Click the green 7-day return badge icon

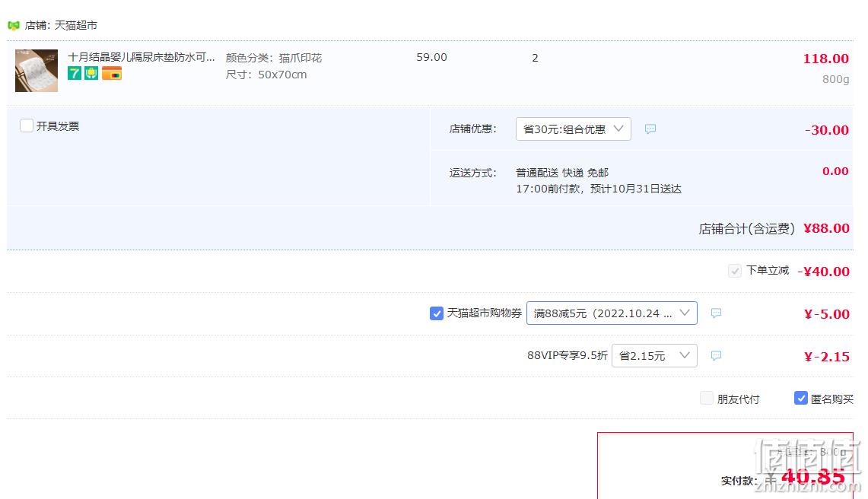(75, 73)
